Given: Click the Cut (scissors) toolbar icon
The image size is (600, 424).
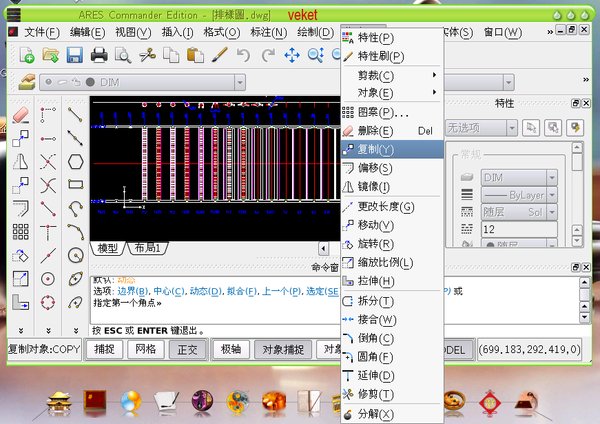Looking at the screenshot, I should pos(147,56).
